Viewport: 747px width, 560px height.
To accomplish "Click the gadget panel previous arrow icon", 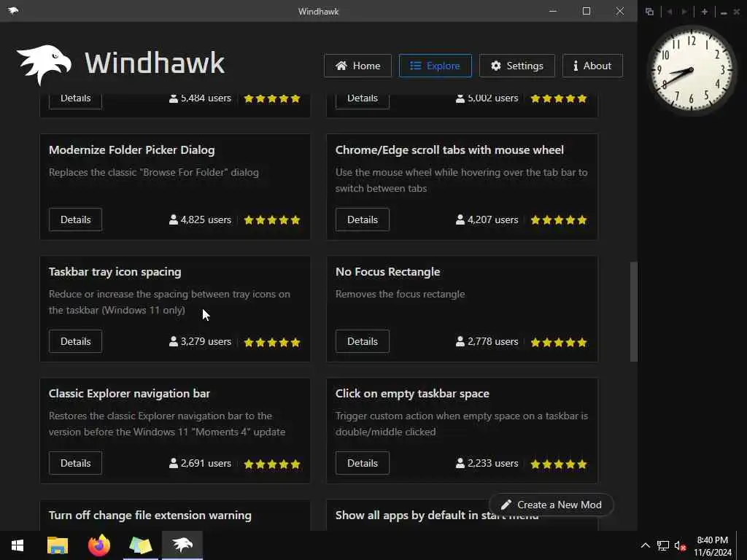I will click(670, 12).
